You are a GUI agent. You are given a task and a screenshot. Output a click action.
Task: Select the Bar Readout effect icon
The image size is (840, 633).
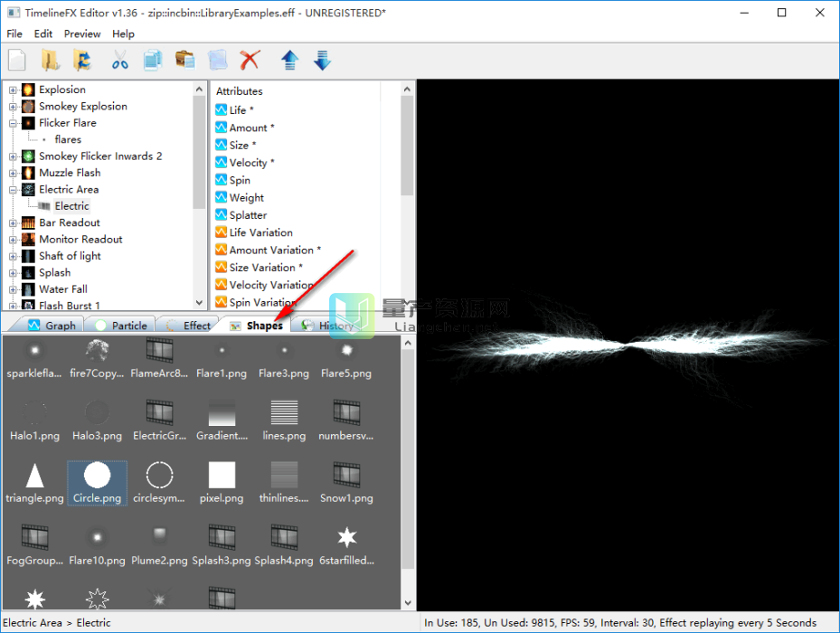click(x=28, y=222)
